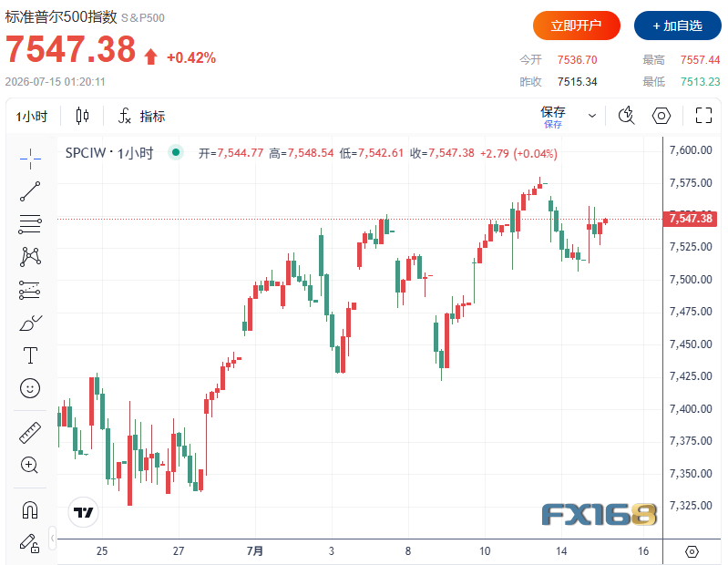Toggle magnet mode snapping
Viewport: 728px width, 565px height.
(30, 509)
